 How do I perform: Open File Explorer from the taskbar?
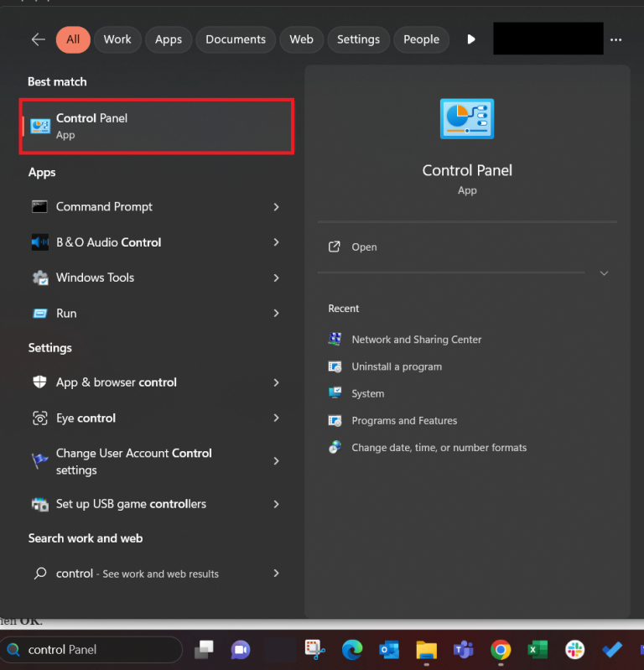pos(426,650)
